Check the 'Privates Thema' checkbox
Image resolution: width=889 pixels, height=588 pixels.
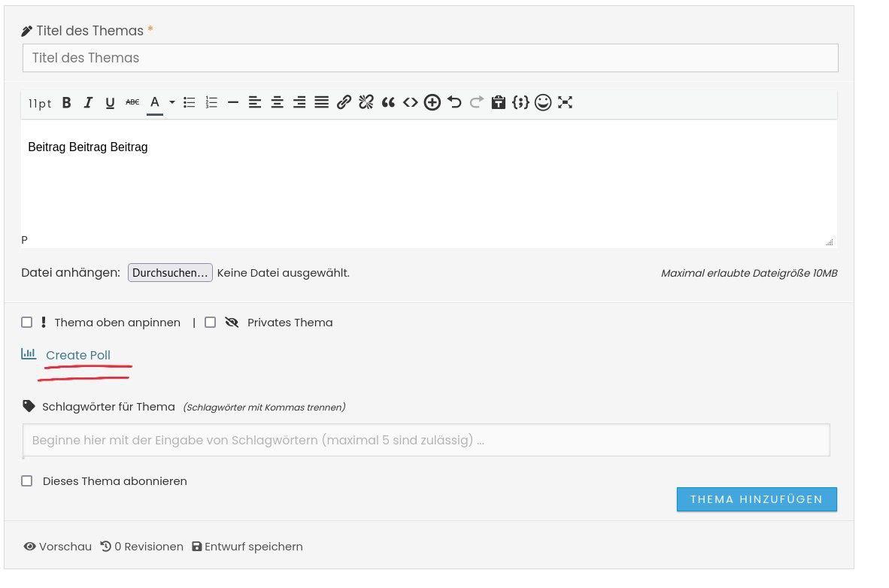[211, 323]
